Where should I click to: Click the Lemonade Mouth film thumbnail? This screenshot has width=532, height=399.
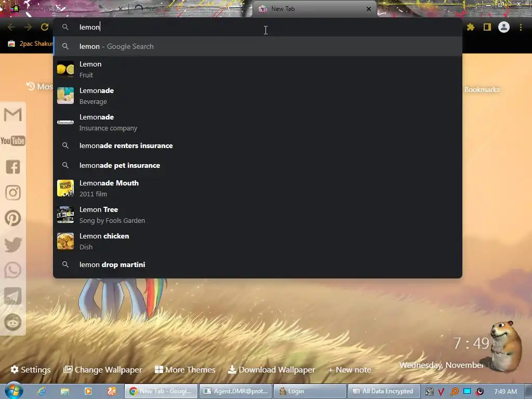[65, 188]
